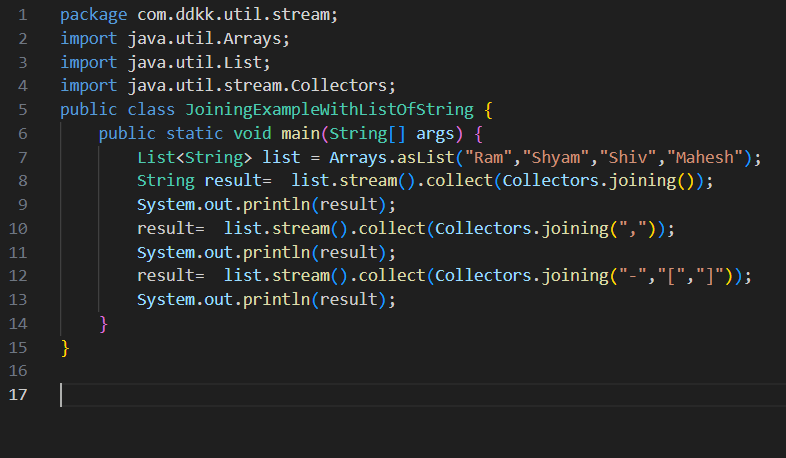Click line number 1 in the gutter

[x=22, y=16]
